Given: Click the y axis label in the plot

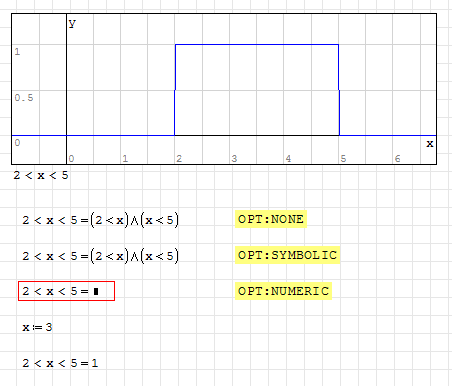Looking at the screenshot, I should coord(72,23).
